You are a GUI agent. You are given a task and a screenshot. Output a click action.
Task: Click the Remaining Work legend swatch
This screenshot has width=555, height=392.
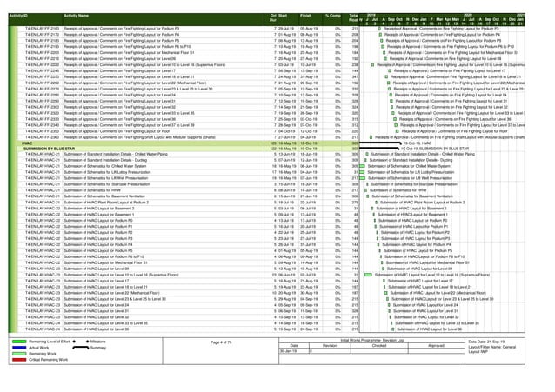[x=19, y=354]
